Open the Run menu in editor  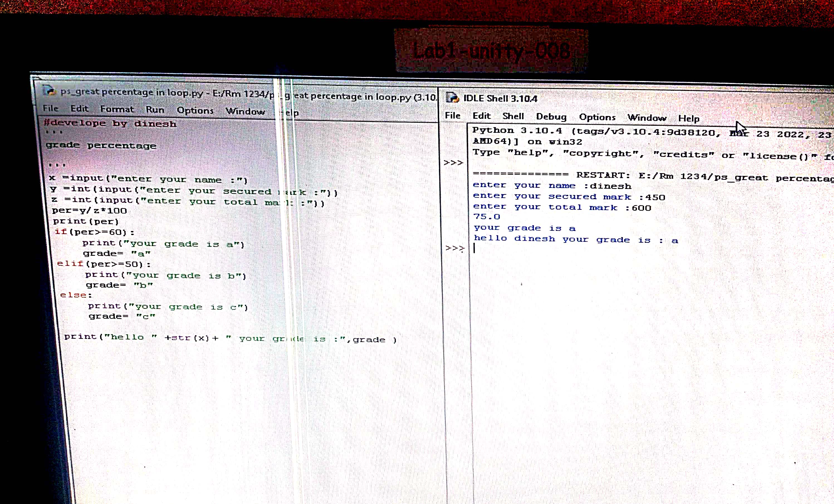(x=155, y=110)
